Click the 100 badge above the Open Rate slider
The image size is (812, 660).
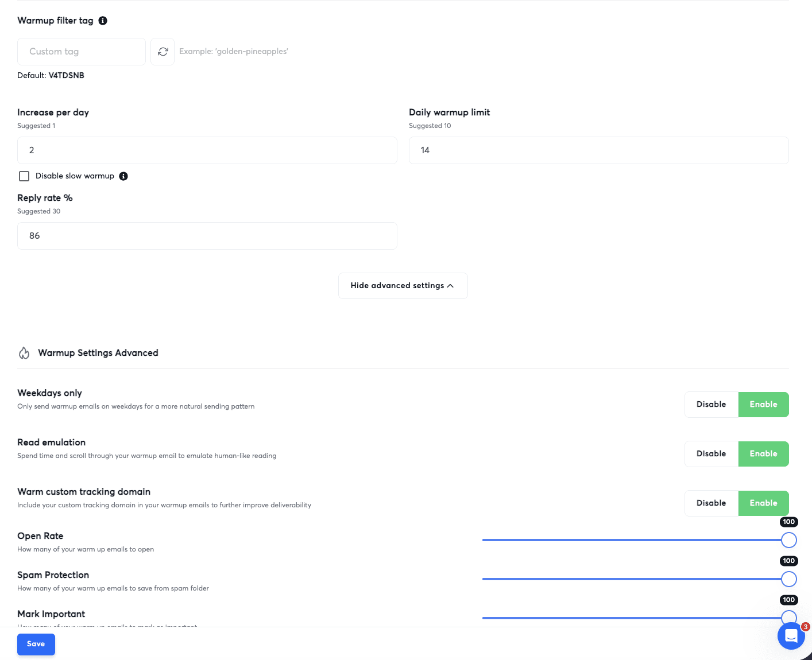(788, 522)
